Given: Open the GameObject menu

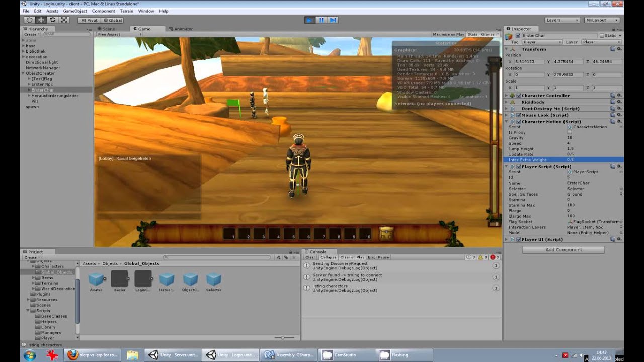Looking at the screenshot, I should coord(74,11).
